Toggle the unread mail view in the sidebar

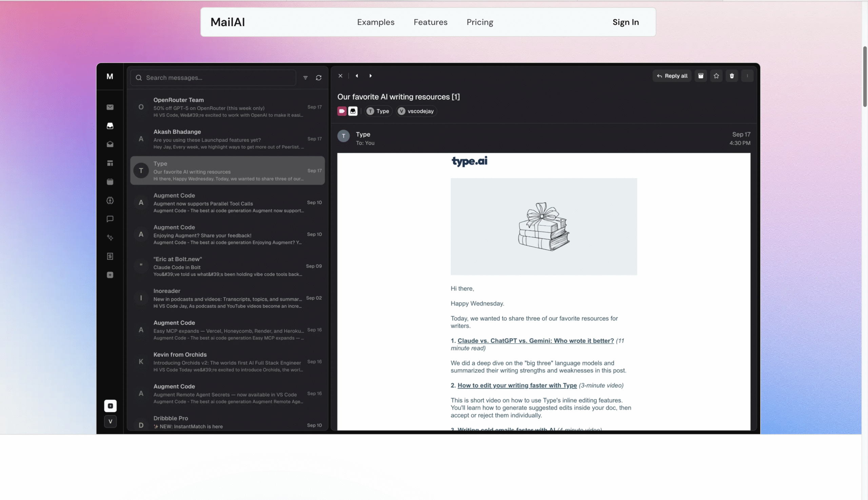click(110, 144)
